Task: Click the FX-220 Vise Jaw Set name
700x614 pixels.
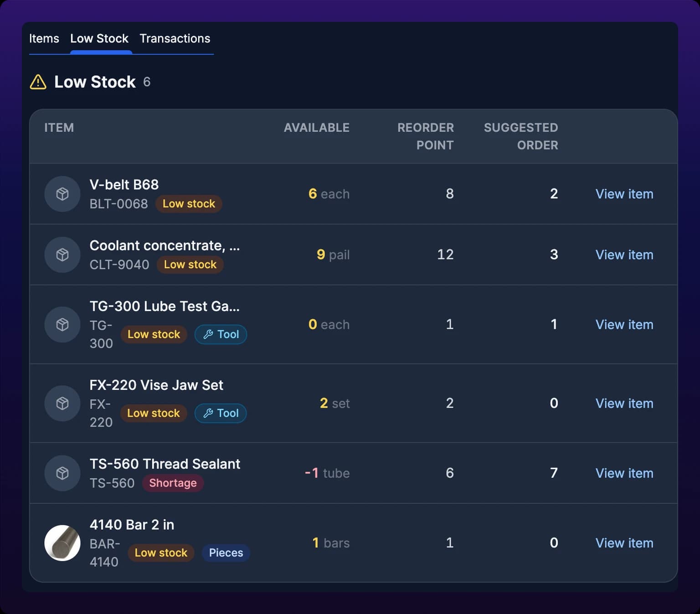Action: [156, 385]
